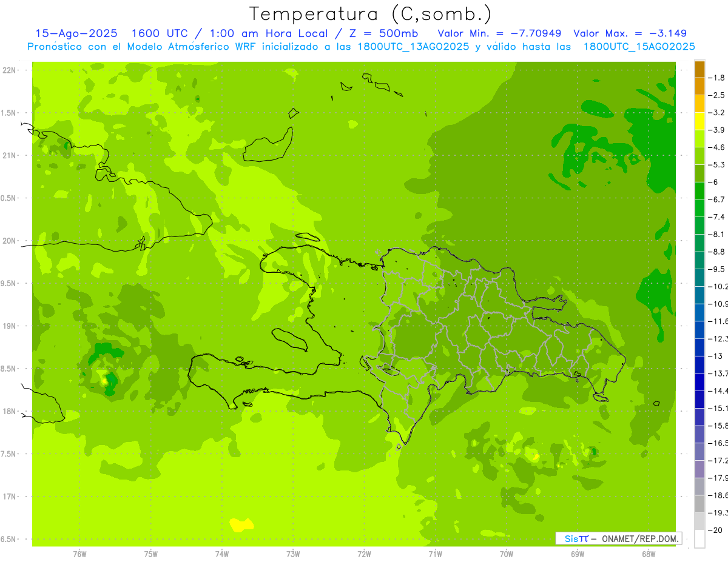
Task: Click the yellow warm patch near 74W bottom edge
Action: [x=241, y=524]
